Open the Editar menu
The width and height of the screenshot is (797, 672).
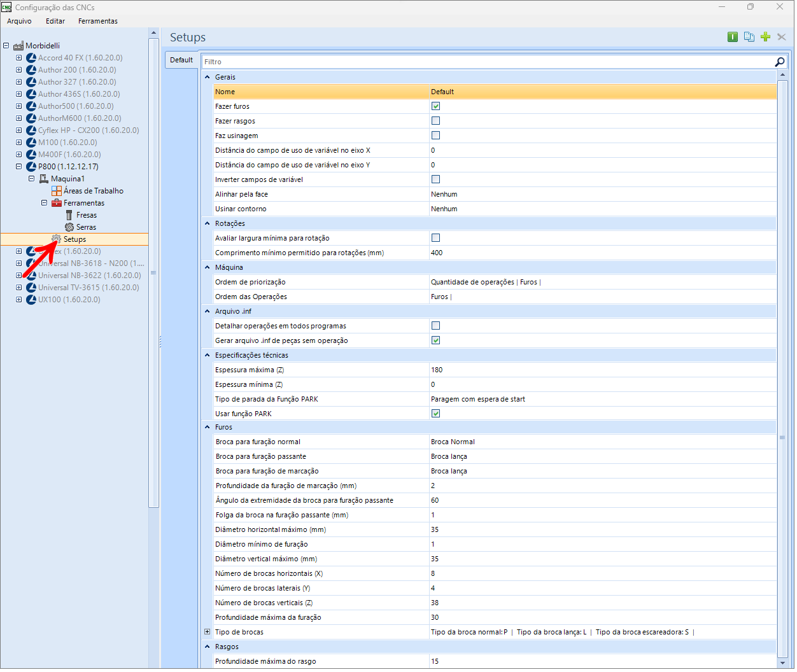click(55, 21)
